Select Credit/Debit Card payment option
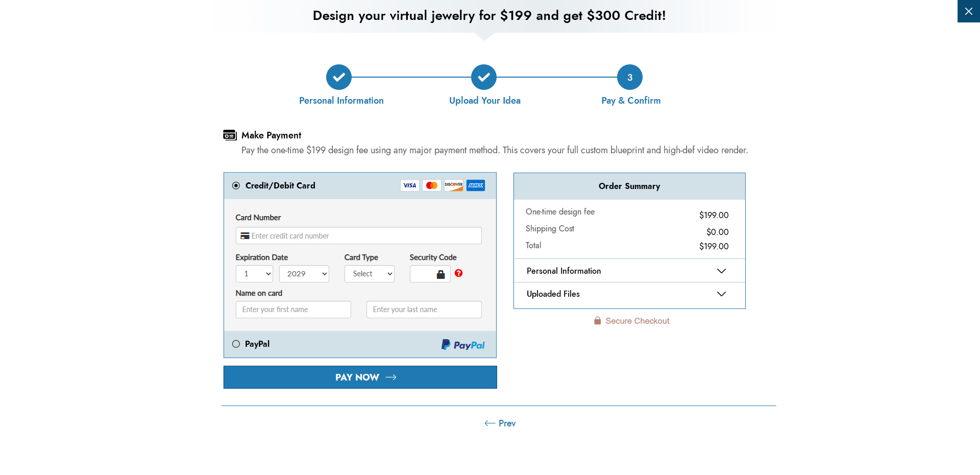The width and height of the screenshot is (980, 475). point(236,185)
